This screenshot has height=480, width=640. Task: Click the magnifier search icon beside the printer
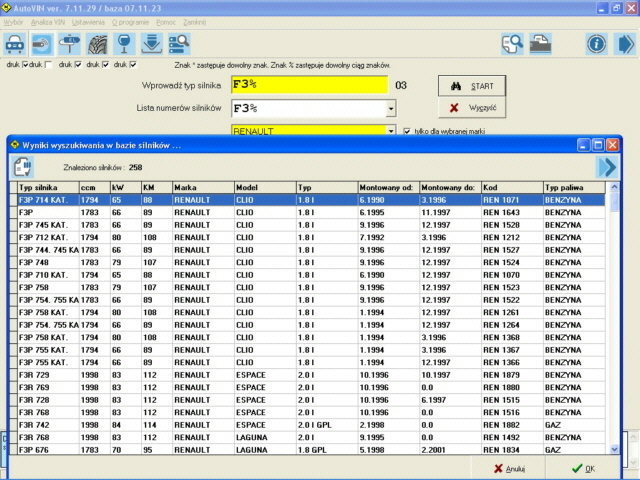pos(512,43)
